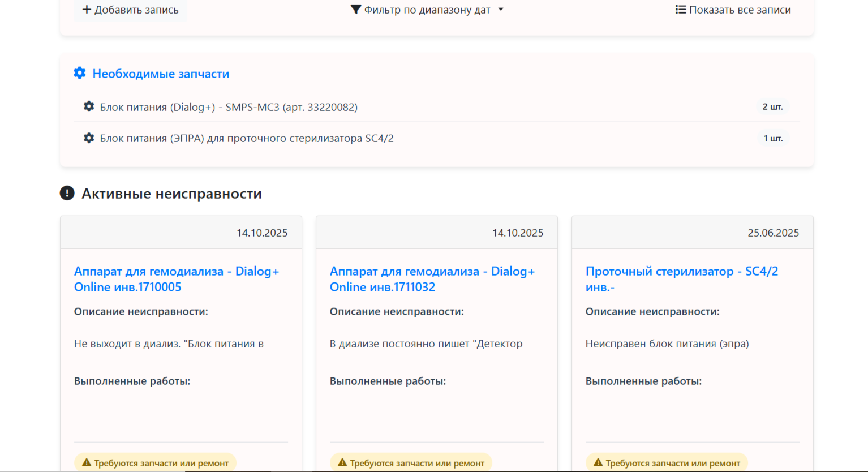Open Dialog+ Online инв.1711032 link
The height and width of the screenshot is (472, 868).
(x=432, y=279)
